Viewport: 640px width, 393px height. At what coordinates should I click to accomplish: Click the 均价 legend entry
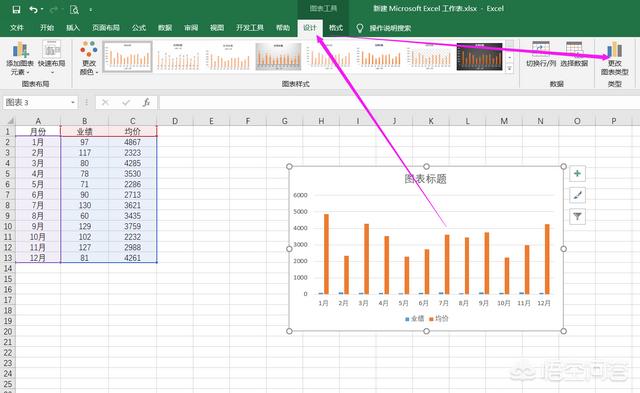[439, 319]
